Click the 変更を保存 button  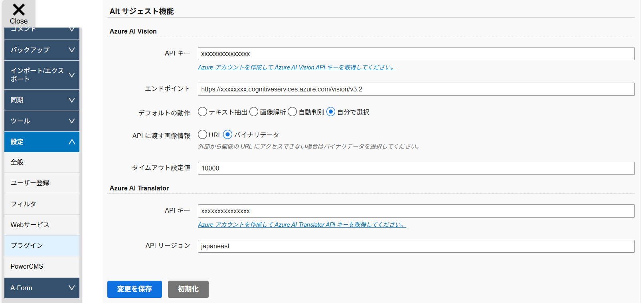[134, 289]
